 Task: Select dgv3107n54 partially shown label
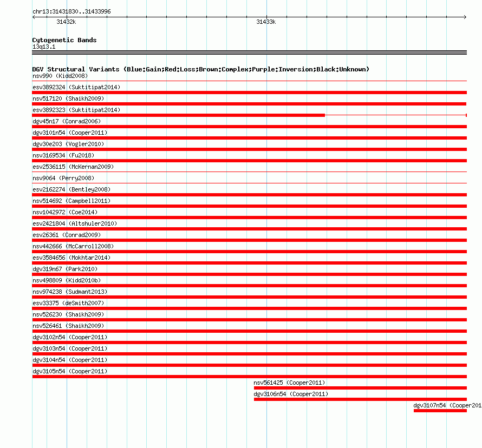pos(447,405)
